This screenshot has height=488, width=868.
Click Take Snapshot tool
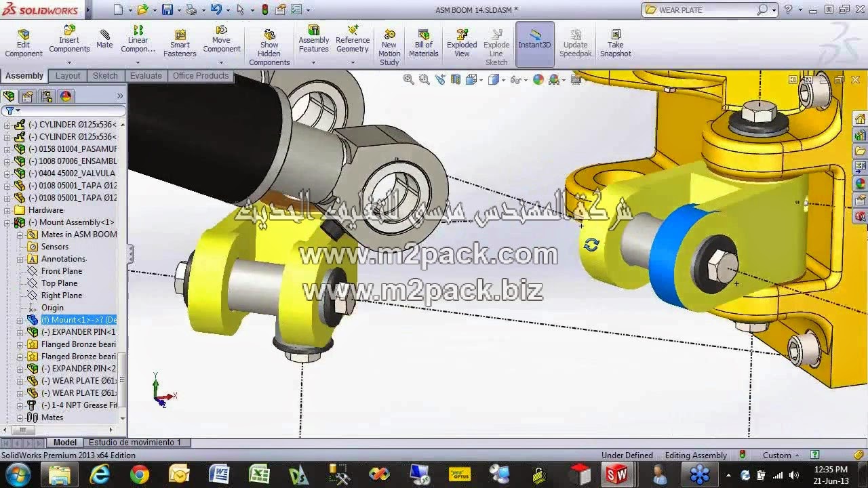click(616, 43)
